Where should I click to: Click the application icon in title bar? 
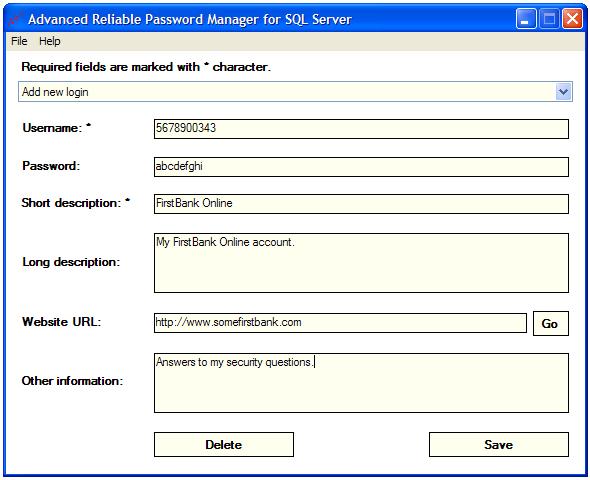pyautogui.click(x=15, y=19)
